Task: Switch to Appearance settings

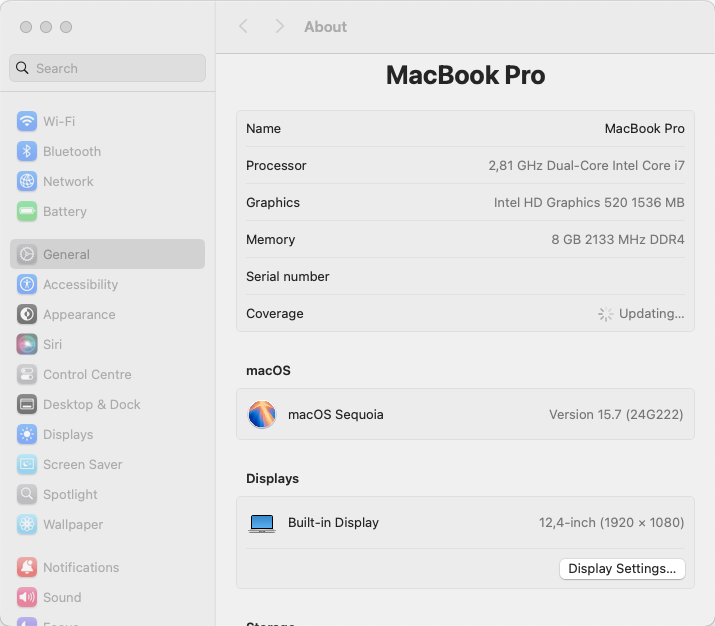Action: [x=79, y=314]
